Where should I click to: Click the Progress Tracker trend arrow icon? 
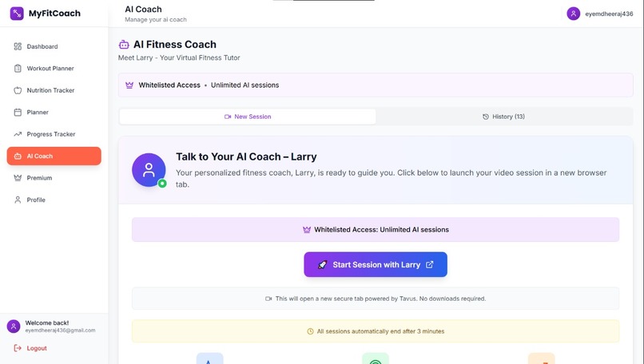[18, 134]
